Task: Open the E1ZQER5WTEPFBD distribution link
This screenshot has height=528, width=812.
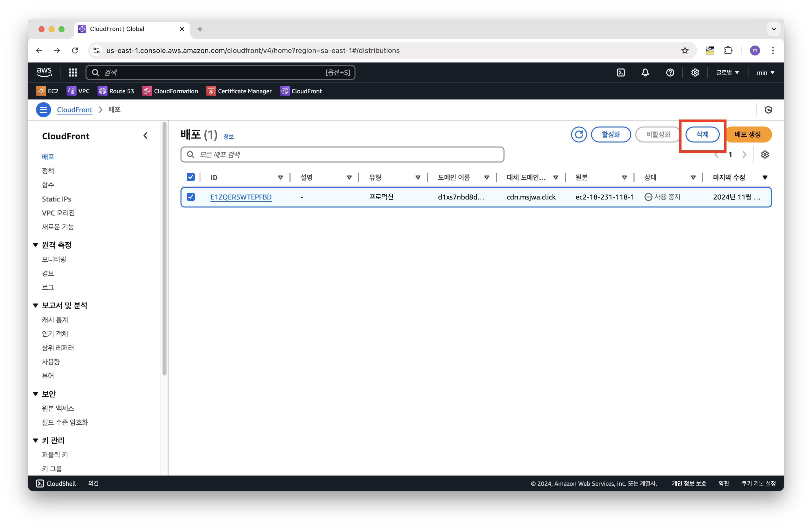Action: click(241, 197)
